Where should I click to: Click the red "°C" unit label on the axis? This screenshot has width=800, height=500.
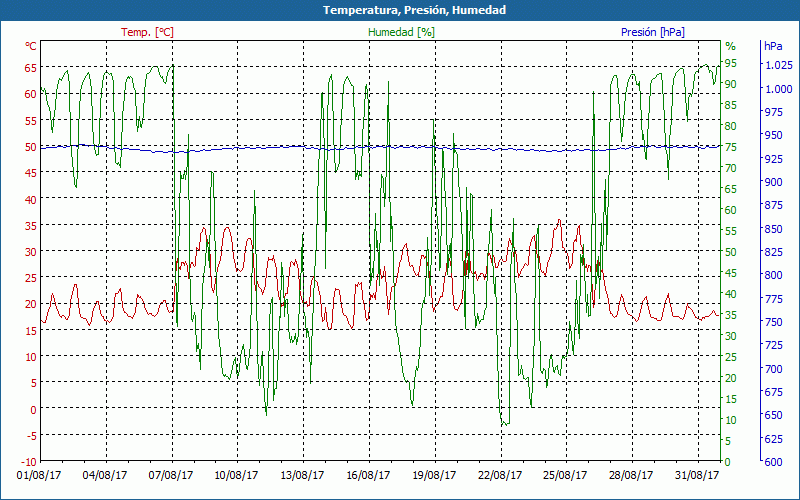[31, 46]
